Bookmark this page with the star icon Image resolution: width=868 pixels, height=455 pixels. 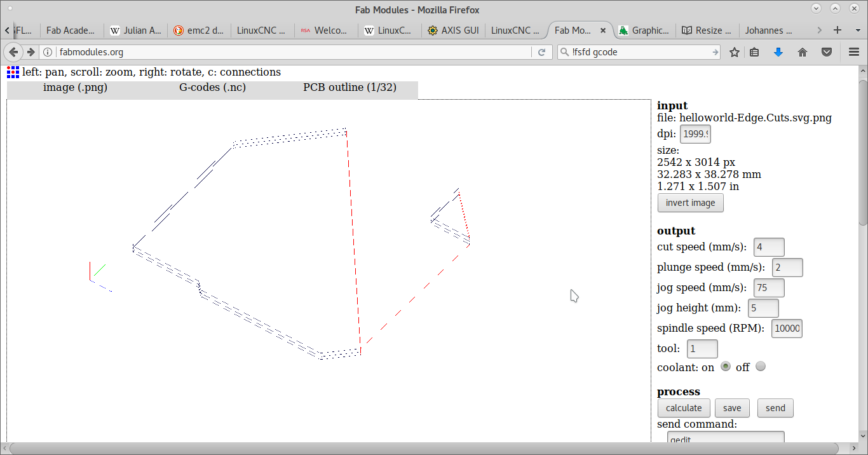click(735, 52)
